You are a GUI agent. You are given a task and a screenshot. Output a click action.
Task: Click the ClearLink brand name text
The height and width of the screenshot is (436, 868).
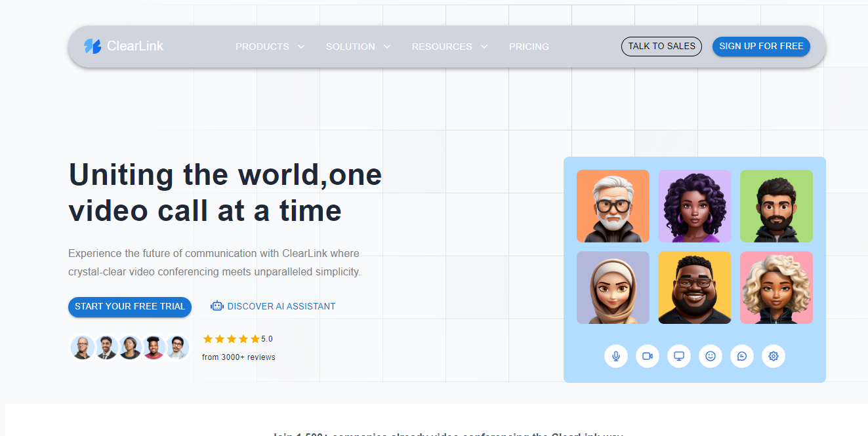[x=135, y=47]
